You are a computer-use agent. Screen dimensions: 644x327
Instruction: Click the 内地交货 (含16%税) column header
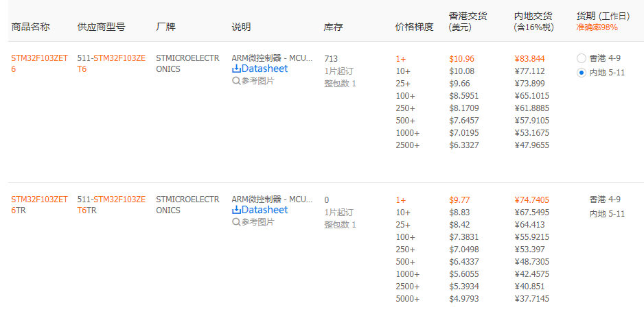click(534, 22)
